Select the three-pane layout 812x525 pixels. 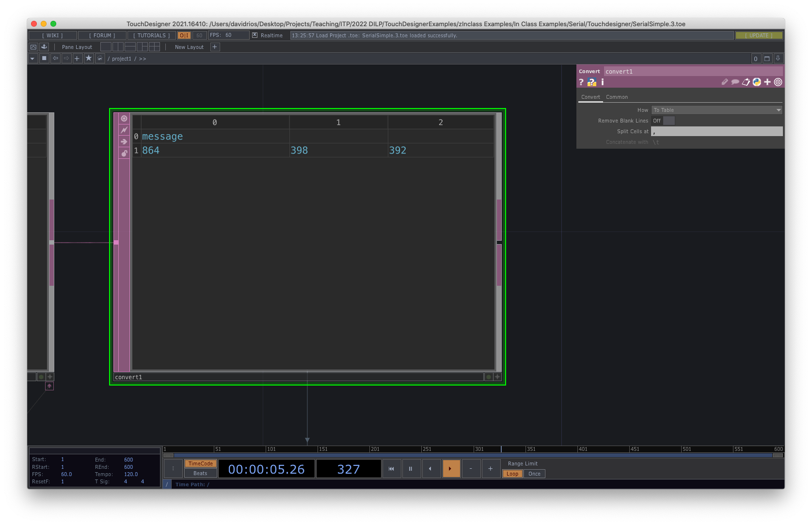142,47
